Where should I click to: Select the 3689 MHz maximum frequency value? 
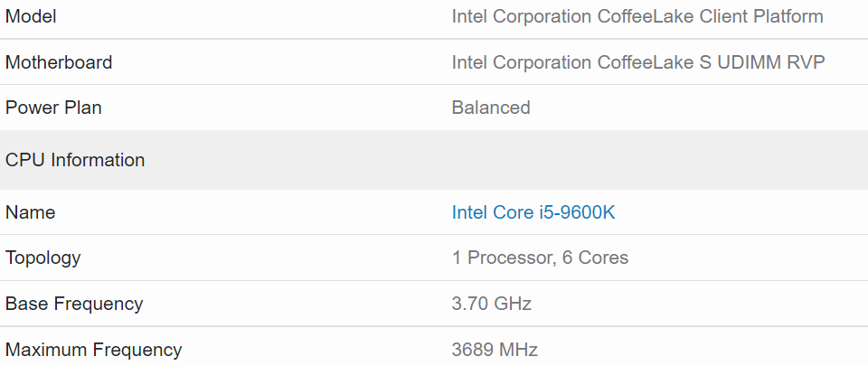click(x=495, y=350)
